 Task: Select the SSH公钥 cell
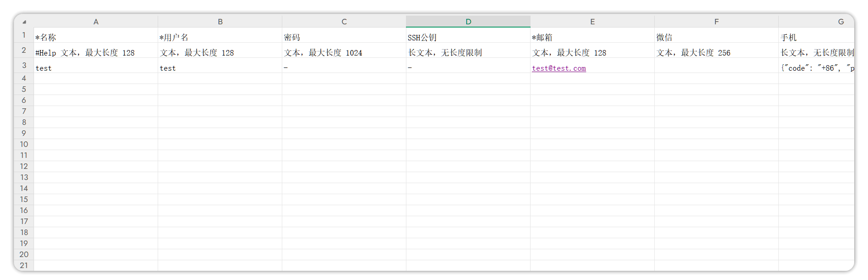point(468,37)
